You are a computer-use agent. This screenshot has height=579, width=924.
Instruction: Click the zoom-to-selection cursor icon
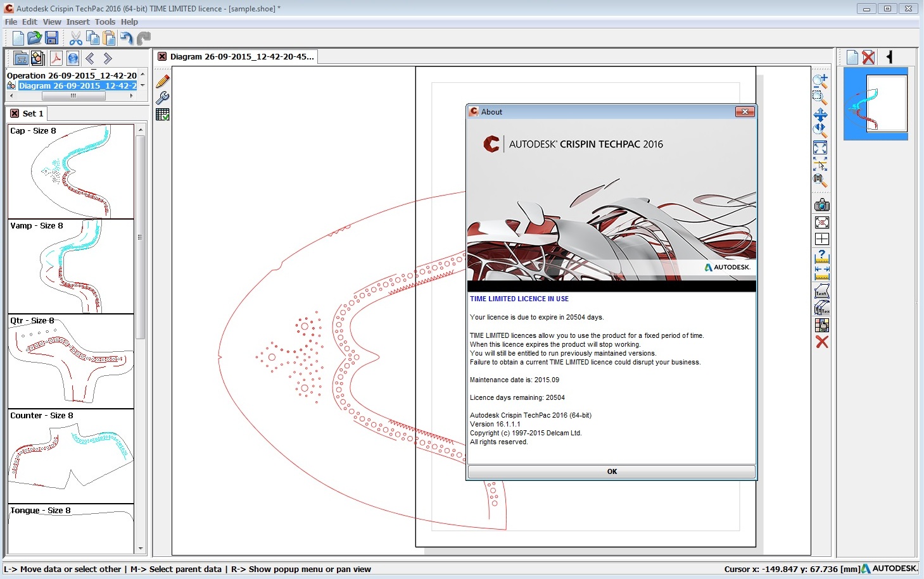820,166
